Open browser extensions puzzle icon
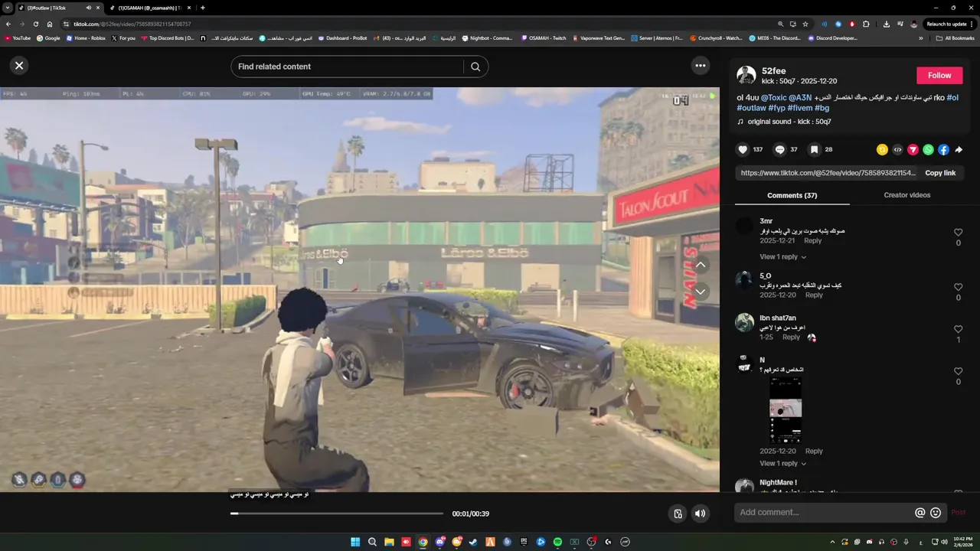980x551 pixels. point(866,24)
